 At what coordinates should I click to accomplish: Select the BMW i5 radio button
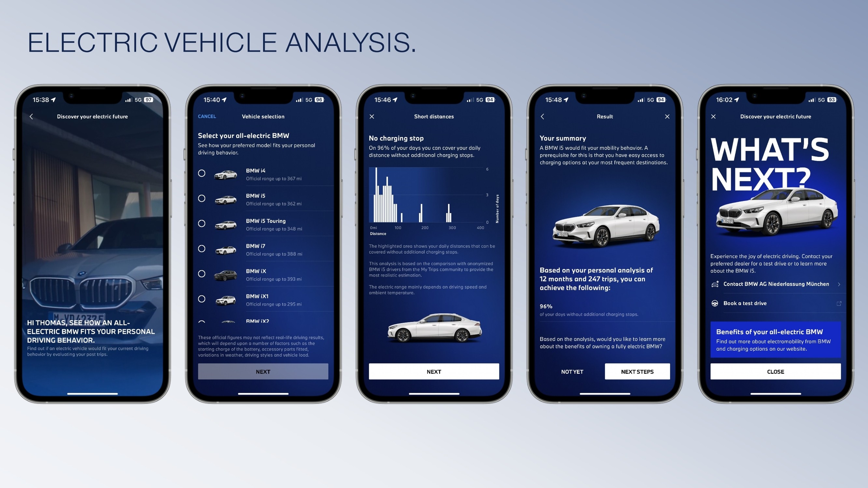(202, 197)
